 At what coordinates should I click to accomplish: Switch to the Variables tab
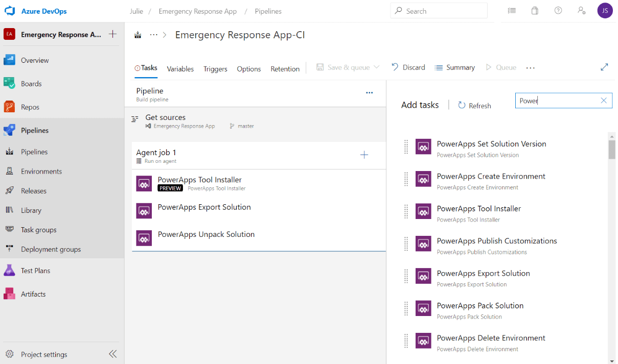click(180, 68)
